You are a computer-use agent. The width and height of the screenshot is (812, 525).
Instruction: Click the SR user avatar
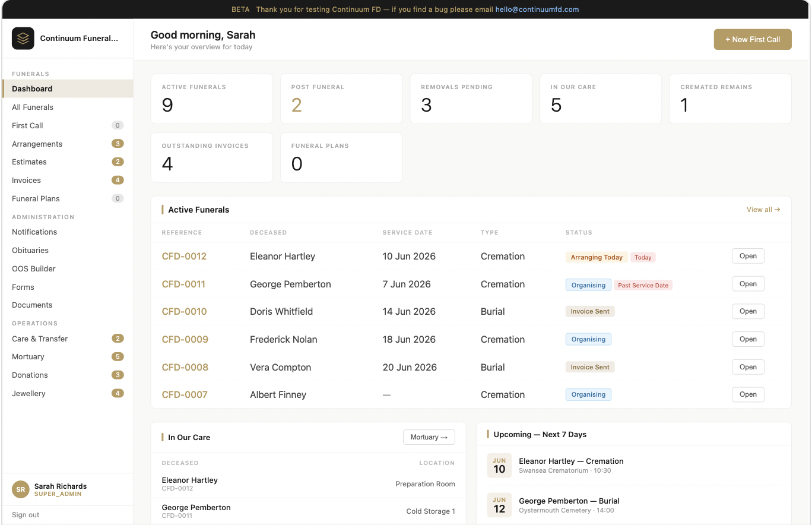pos(21,489)
